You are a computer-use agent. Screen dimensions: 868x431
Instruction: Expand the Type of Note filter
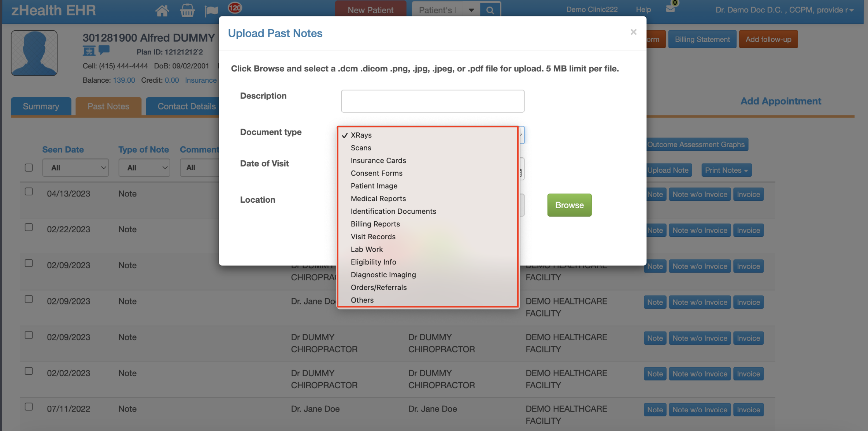tap(144, 168)
